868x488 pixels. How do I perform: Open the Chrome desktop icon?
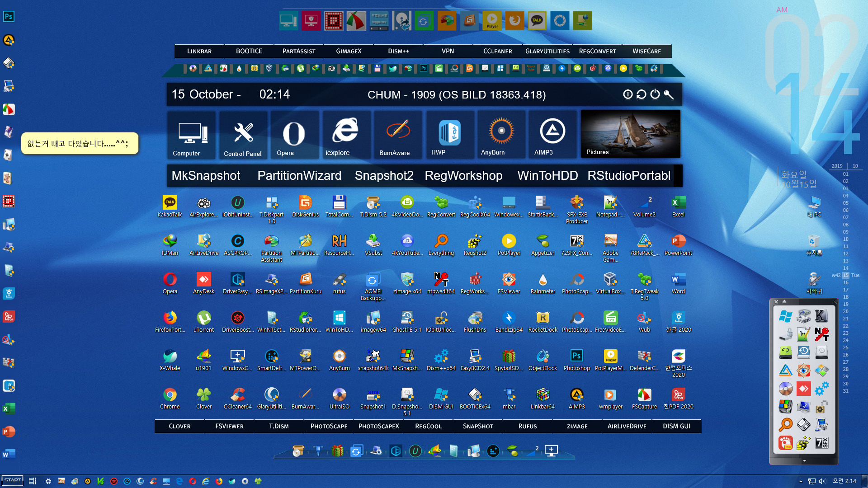pos(170,399)
